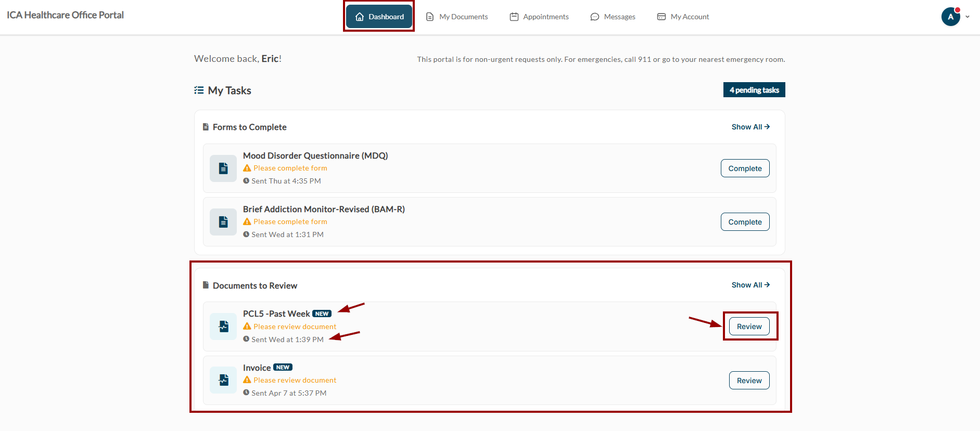Click the Invoice document file icon
This screenshot has height=431, width=980.
(223, 380)
